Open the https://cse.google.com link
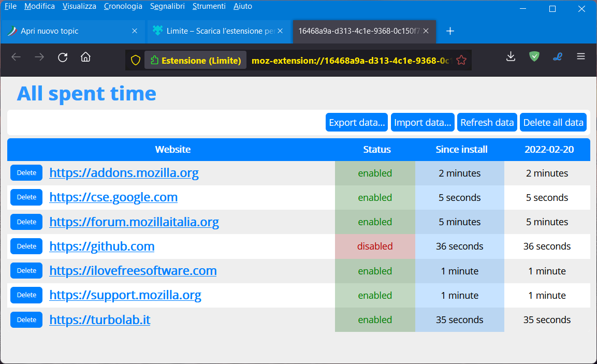This screenshot has height=364, width=597. point(113,197)
